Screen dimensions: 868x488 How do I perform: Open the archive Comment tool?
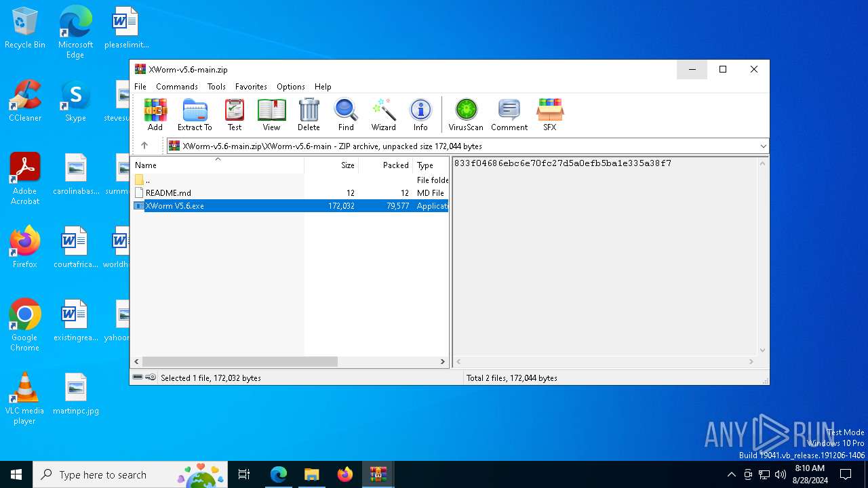point(509,115)
